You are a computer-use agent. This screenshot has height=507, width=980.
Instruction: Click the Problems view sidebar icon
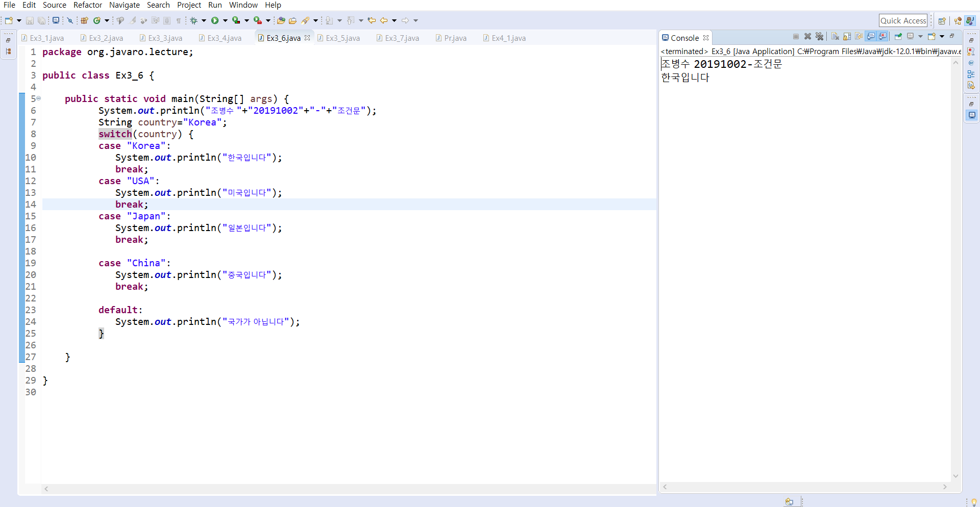coord(971,52)
